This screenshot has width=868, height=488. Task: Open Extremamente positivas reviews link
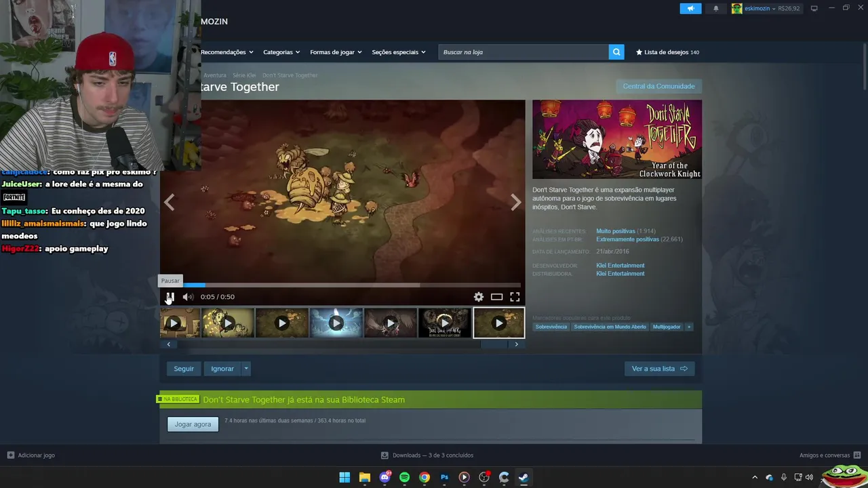[x=627, y=239]
